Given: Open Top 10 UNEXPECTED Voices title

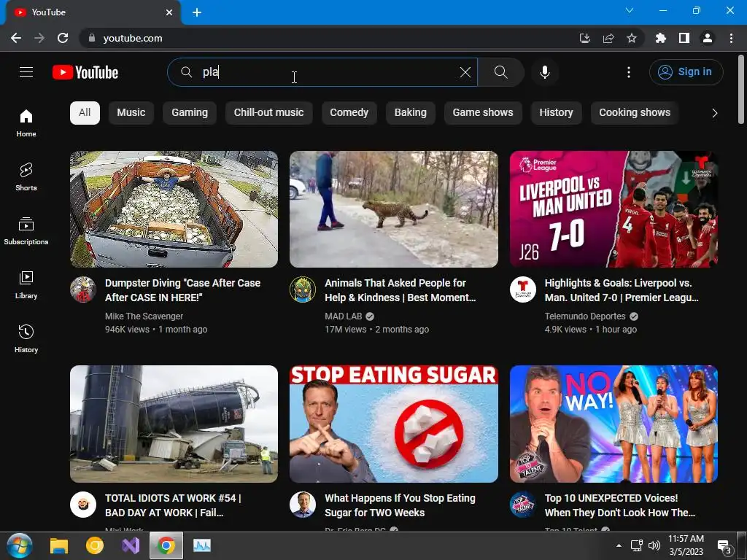Looking at the screenshot, I should (x=620, y=505).
